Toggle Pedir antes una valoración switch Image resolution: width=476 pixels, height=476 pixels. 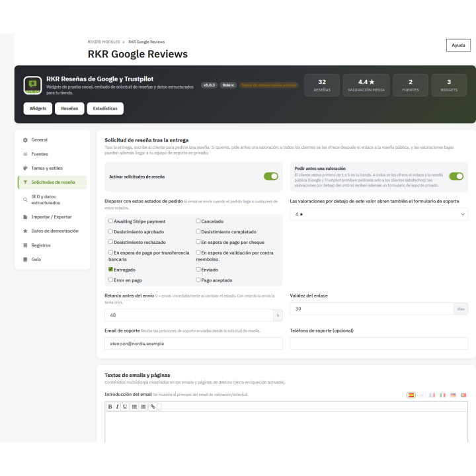coord(456,177)
